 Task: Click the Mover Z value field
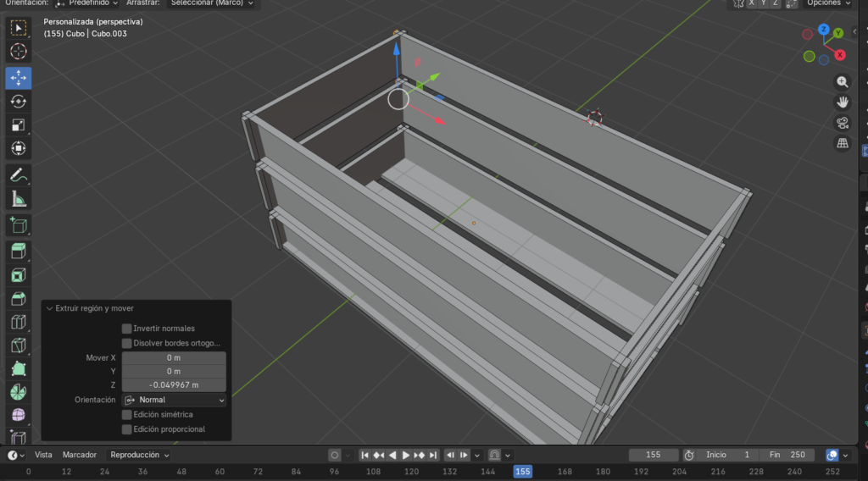(x=174, y=385)
